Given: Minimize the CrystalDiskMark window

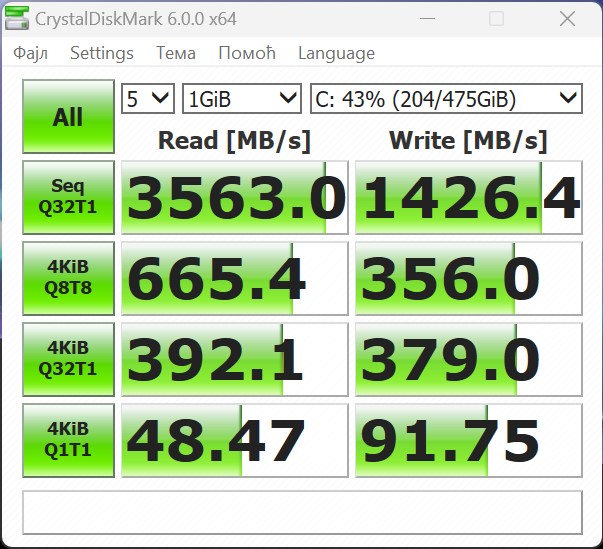Looking at the screenshot, I should pyautogui.click(x=427, y=18).
